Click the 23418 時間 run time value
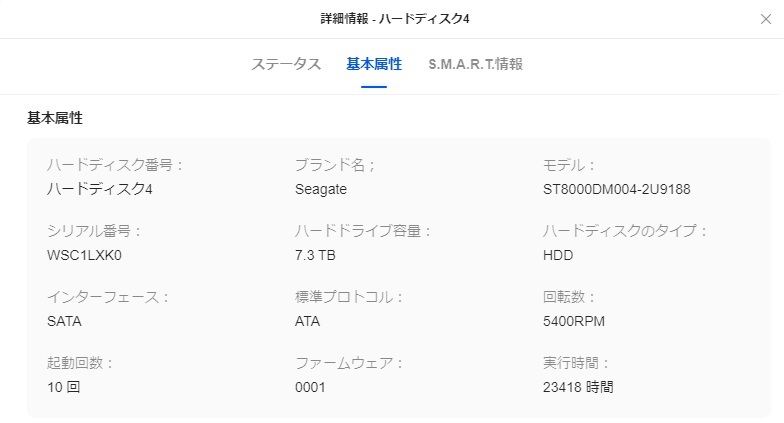Screen dimensions: 784x423 point(578,387)
